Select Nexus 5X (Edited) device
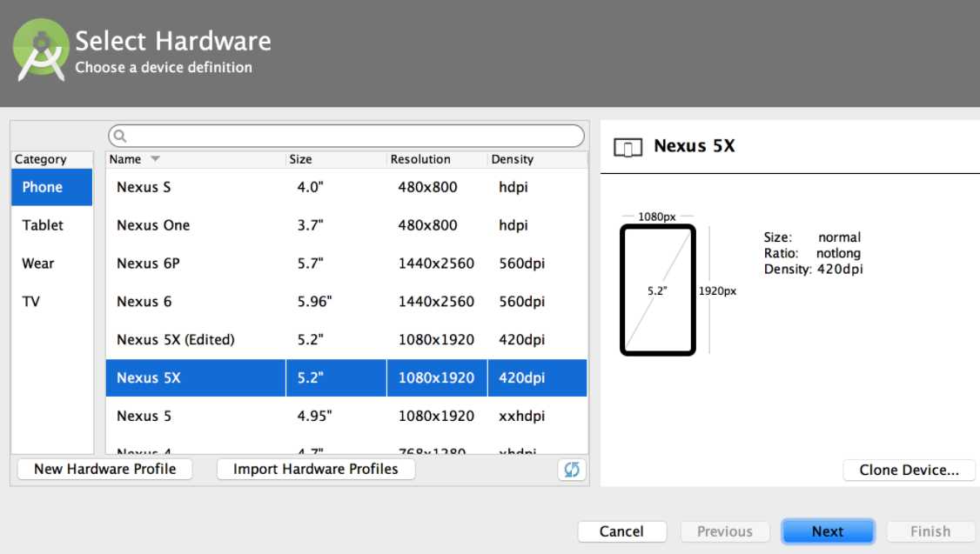The image size is (980, 554). 346,339
